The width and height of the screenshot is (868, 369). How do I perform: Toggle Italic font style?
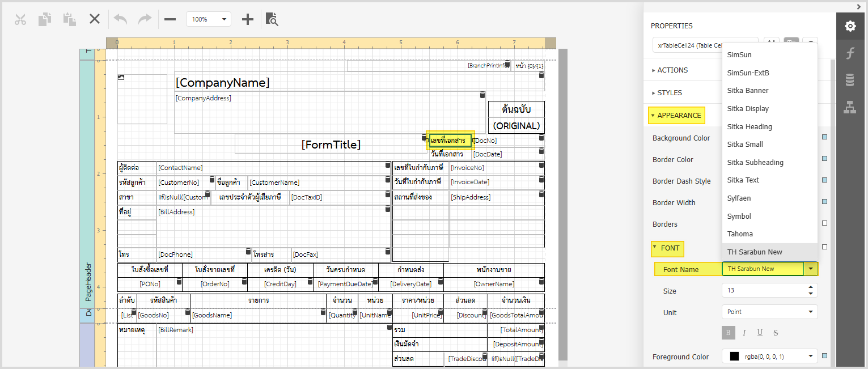point(744,333)
